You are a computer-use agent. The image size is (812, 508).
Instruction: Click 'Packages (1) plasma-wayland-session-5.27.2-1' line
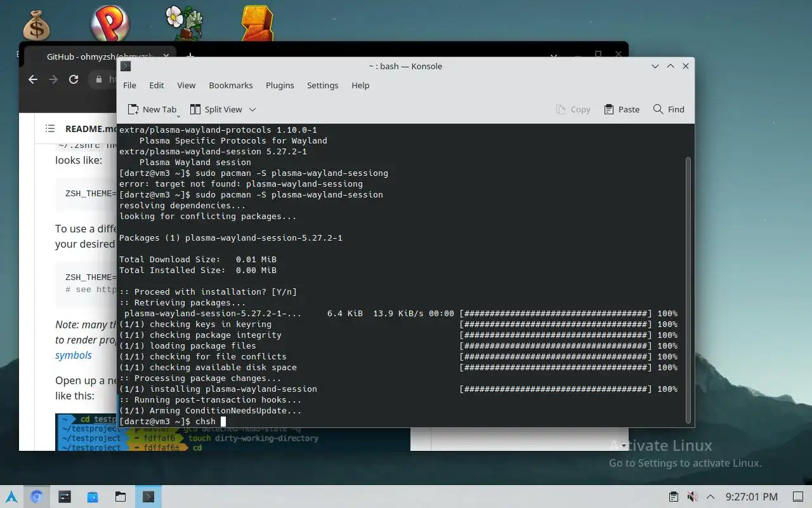click(231, 237)
